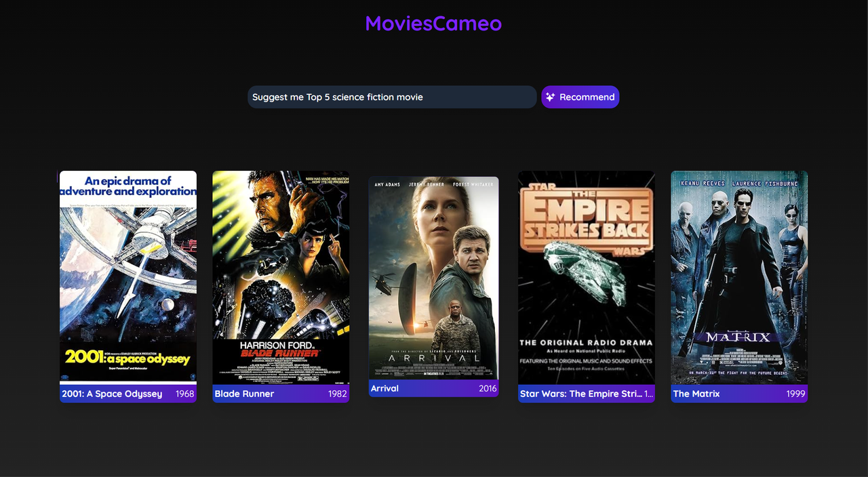868x477 pixels.
Task: Click the Blade Runner title caption
Action: 244,394
